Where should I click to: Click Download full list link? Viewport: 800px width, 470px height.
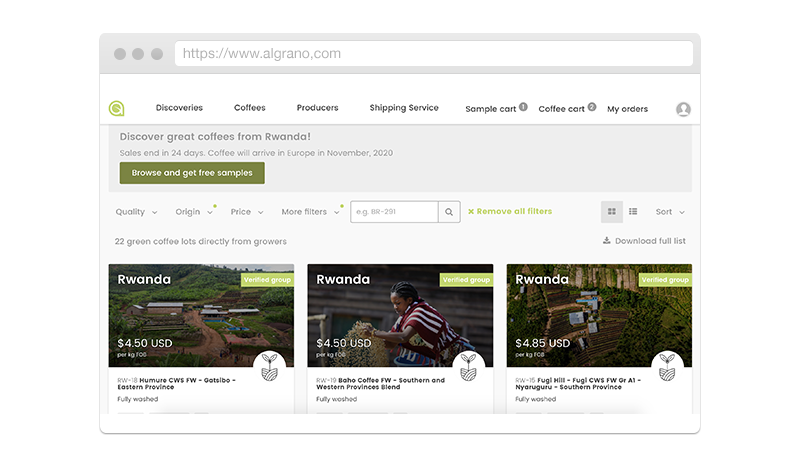click(x=644, y=240)
